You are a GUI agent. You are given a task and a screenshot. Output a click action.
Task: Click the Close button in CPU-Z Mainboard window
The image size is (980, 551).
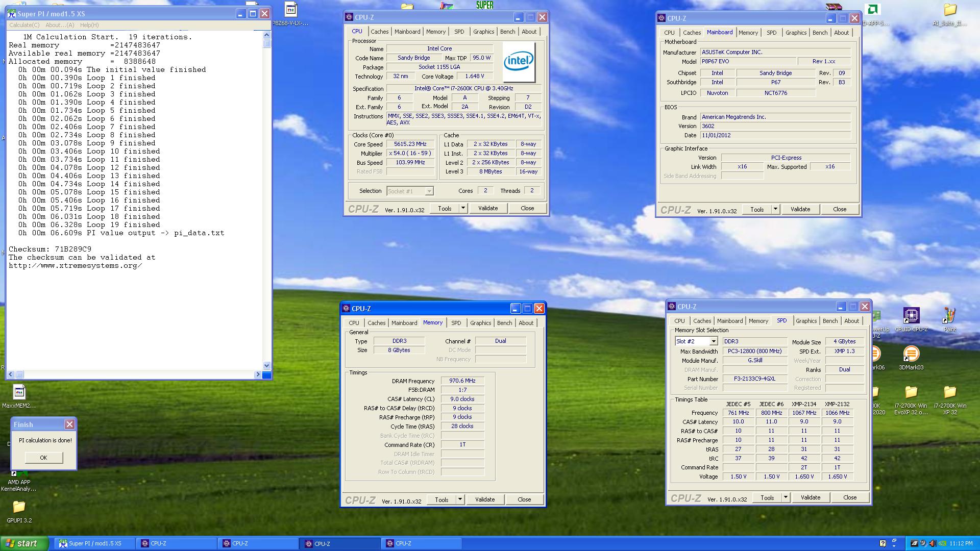click(x=839, y=209)
